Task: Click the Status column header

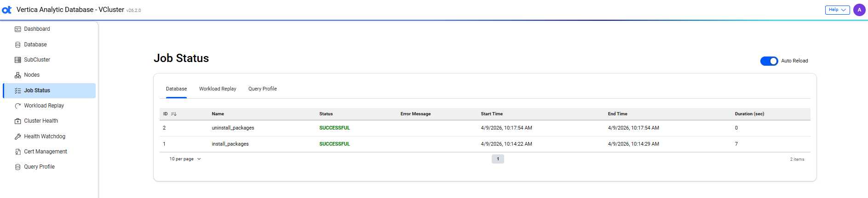Action: [326, 114]
